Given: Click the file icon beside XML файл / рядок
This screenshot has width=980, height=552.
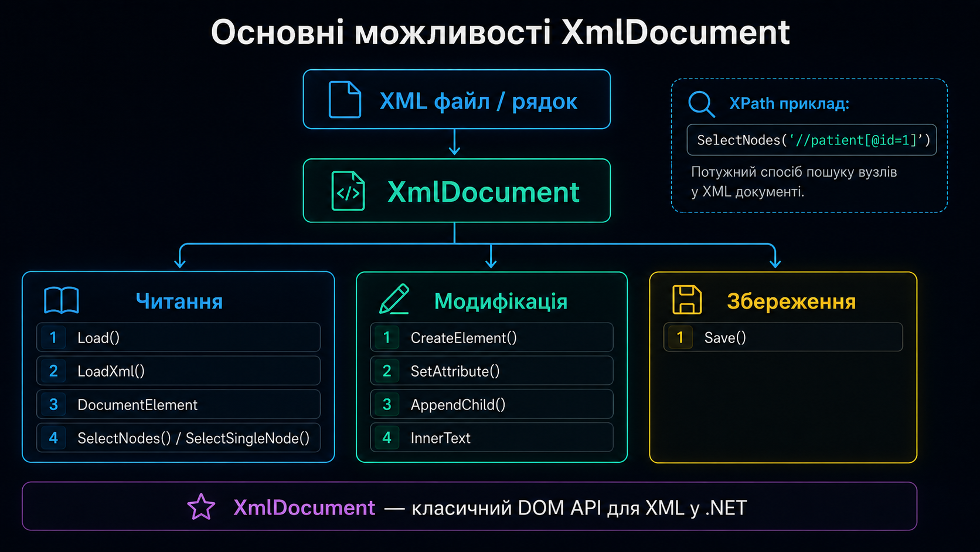Looking at the screenshot, I should (x=345, y=100).
